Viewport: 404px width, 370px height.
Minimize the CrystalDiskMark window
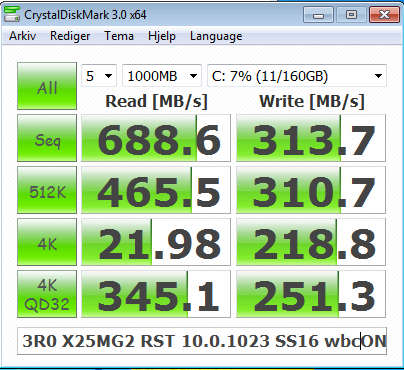[319, 15]
